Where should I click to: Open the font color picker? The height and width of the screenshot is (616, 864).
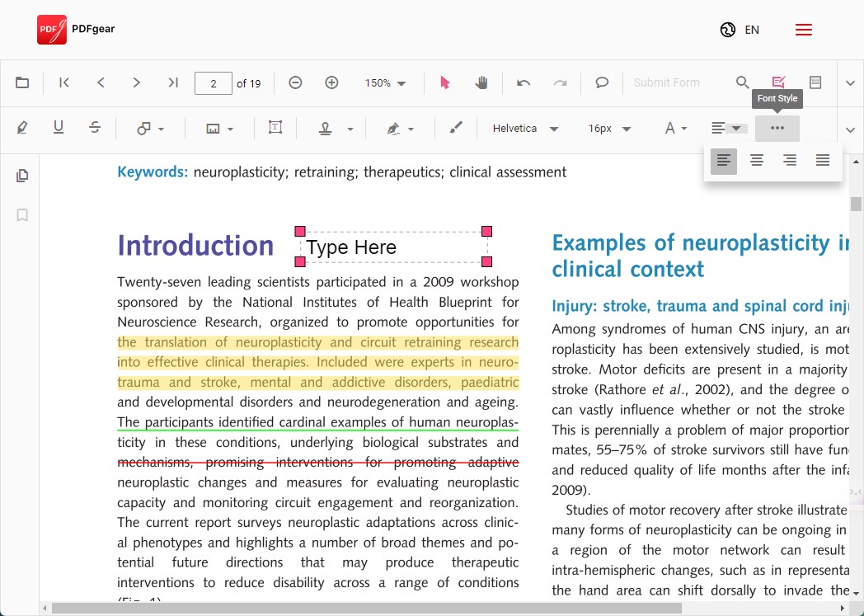(x=674, y=129)
